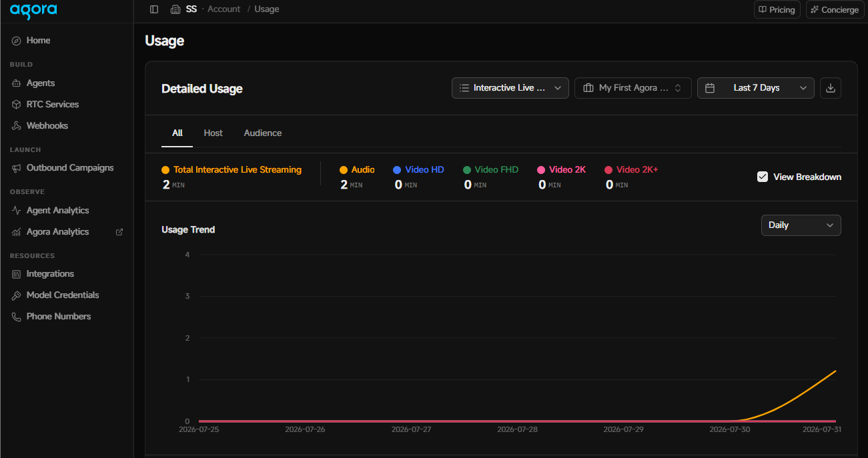The image size is (868, 458).
Task: Click the Agents robot icon
Action: [x=17, y=83]
